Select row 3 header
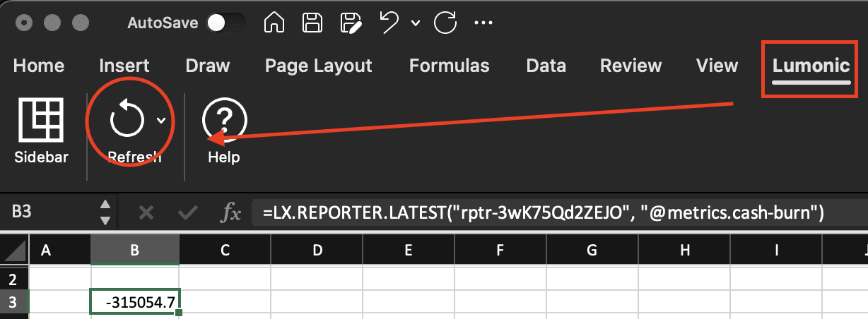 (14, 302)
